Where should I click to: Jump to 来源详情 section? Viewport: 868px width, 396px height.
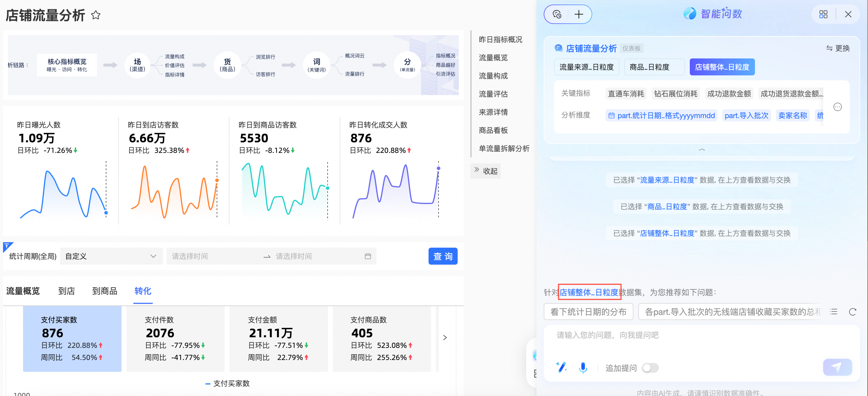[493, 112]
